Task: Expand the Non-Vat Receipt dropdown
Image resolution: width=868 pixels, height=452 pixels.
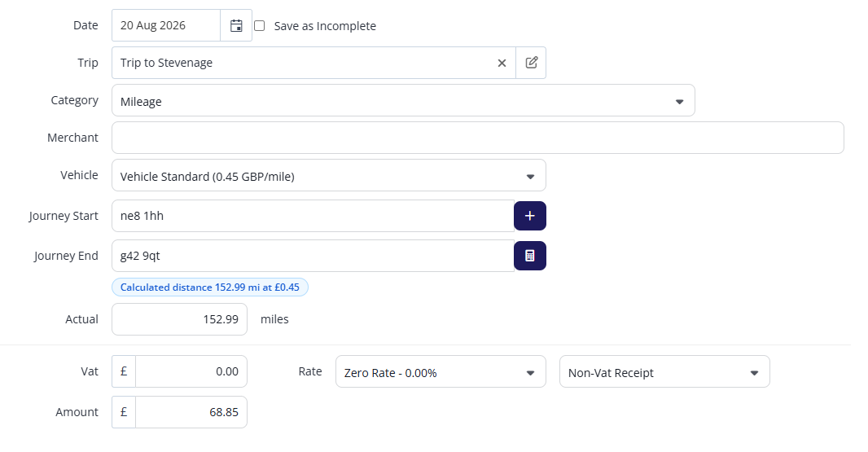Action: [x=664, y=371]
